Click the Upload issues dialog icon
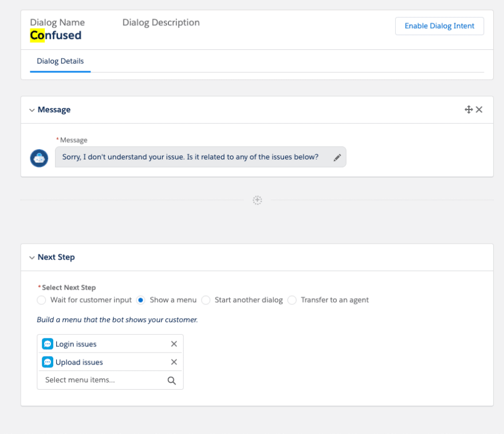504x434 pixels. [x=48, y=362]
